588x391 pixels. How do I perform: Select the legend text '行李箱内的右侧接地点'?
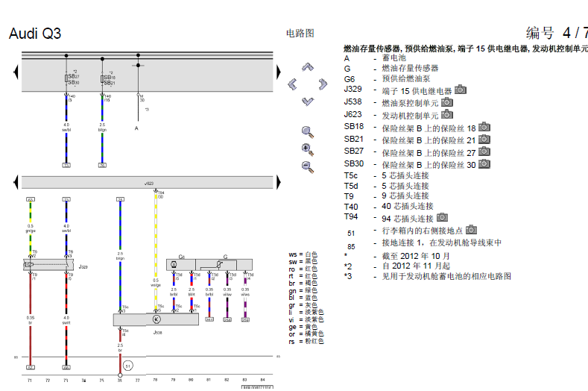423,231
